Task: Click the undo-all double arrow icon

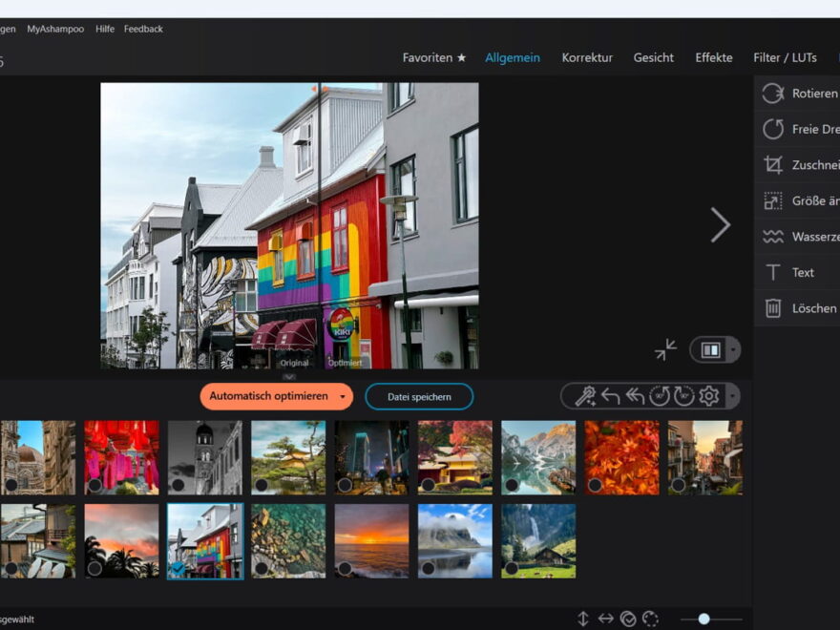Action: coord(634,395)
